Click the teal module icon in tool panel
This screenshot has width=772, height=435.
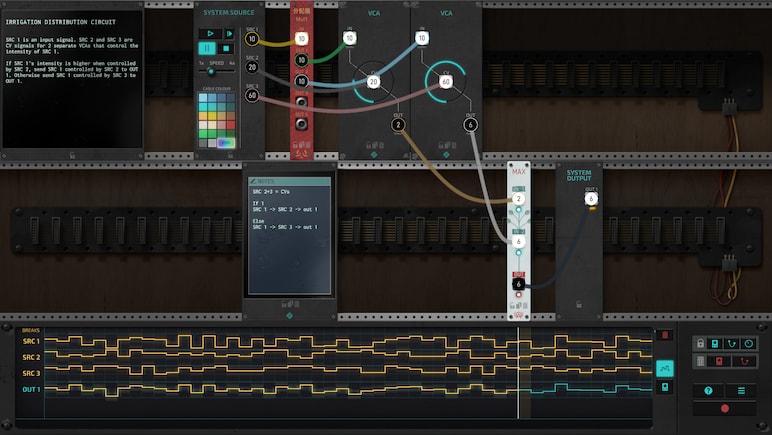click(715, 343)
